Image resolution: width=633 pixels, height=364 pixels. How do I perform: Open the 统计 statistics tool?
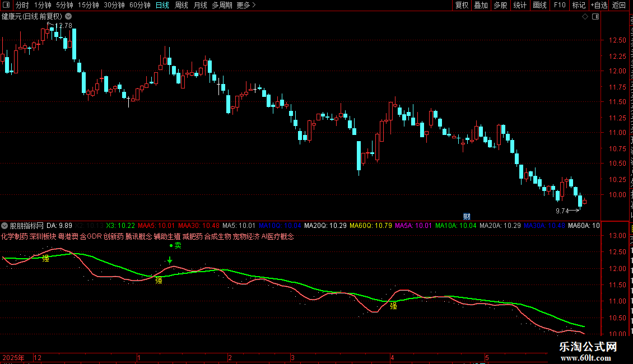coord(519,5)
